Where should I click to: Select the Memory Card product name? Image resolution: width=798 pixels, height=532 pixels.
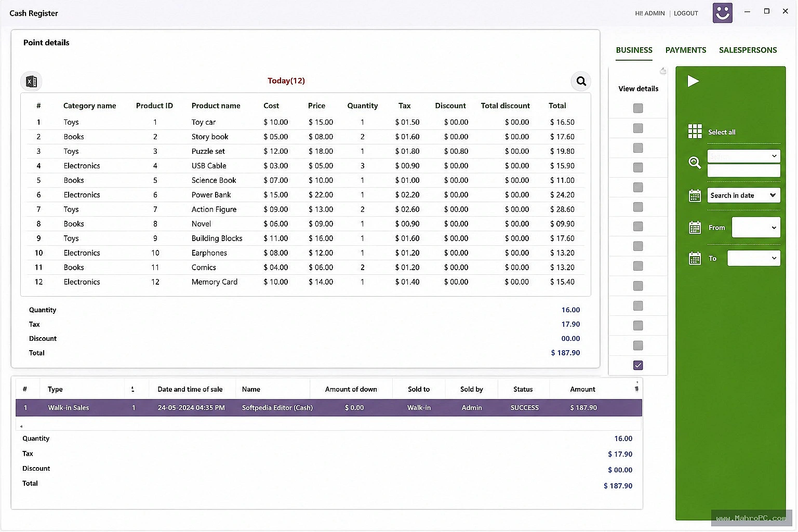click(214, 282)
